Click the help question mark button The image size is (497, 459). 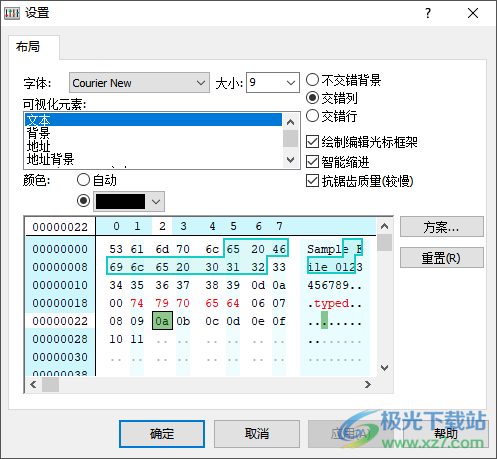click(428, 13)
